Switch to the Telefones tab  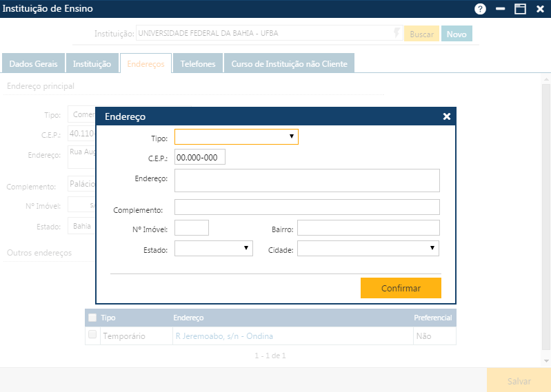pos(198,63)
